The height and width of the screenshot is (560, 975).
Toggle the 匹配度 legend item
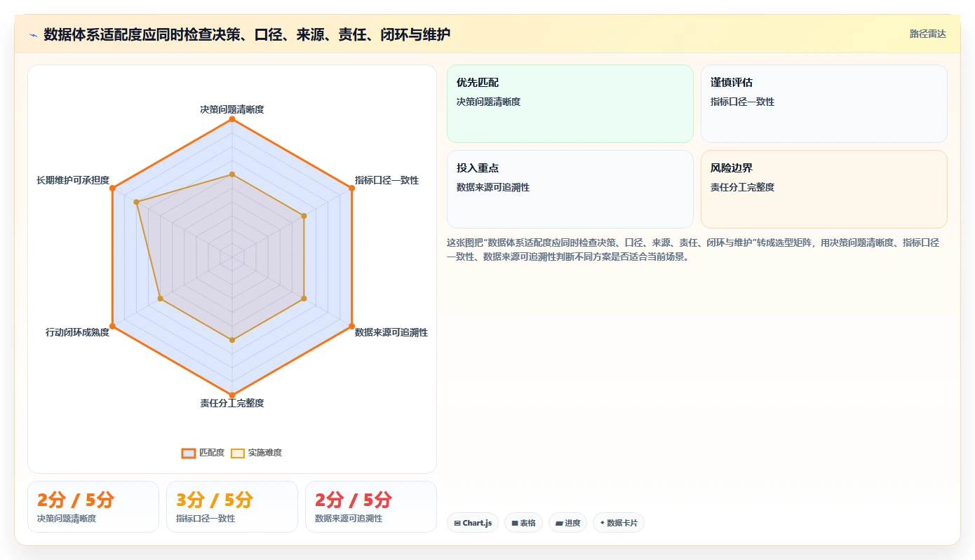(x=203, y=453)
